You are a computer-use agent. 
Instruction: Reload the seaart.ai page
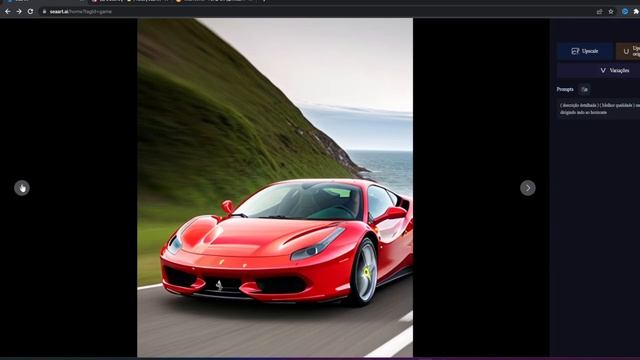[x=30, y=12]
